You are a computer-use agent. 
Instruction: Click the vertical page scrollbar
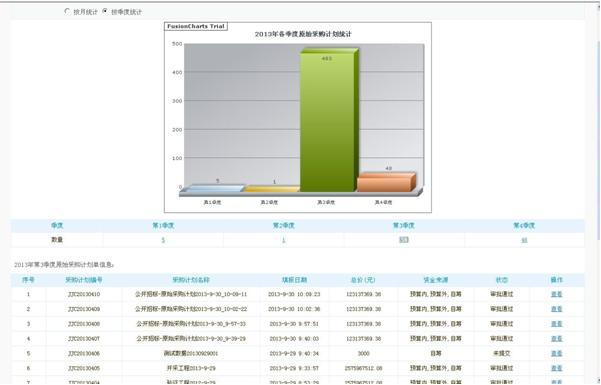[598, 192]
